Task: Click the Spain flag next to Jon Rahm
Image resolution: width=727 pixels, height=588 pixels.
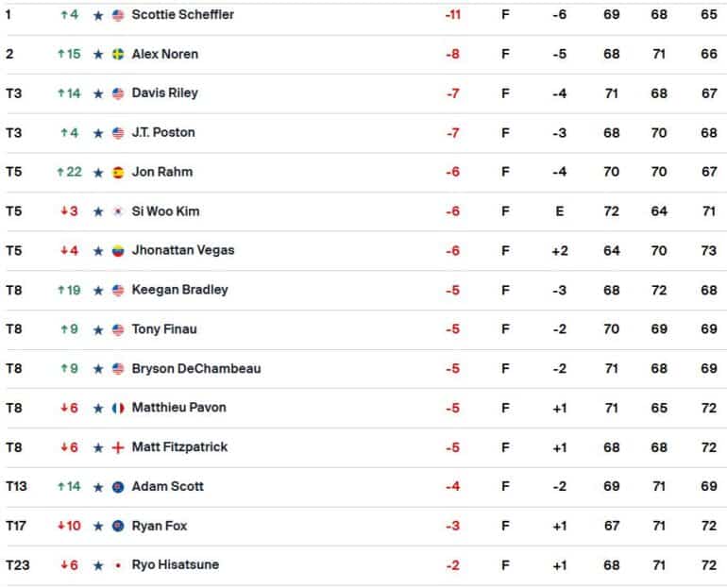Action: 118,173
